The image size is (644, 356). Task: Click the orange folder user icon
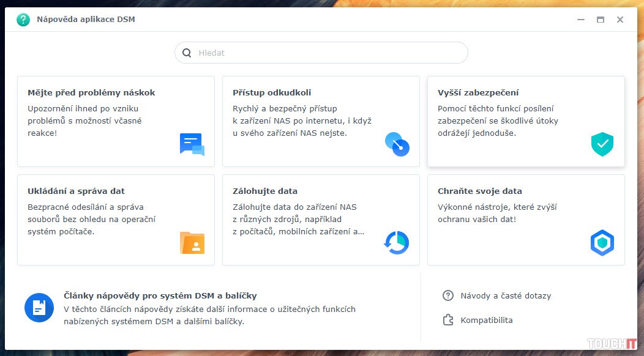point(192,243)
